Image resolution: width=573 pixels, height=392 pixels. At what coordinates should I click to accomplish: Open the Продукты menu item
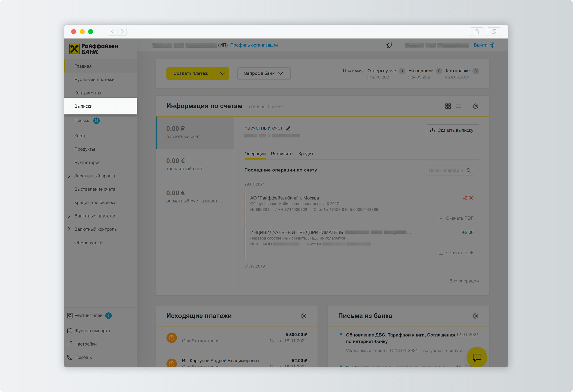pyautogui.click(x=100, y=149)
